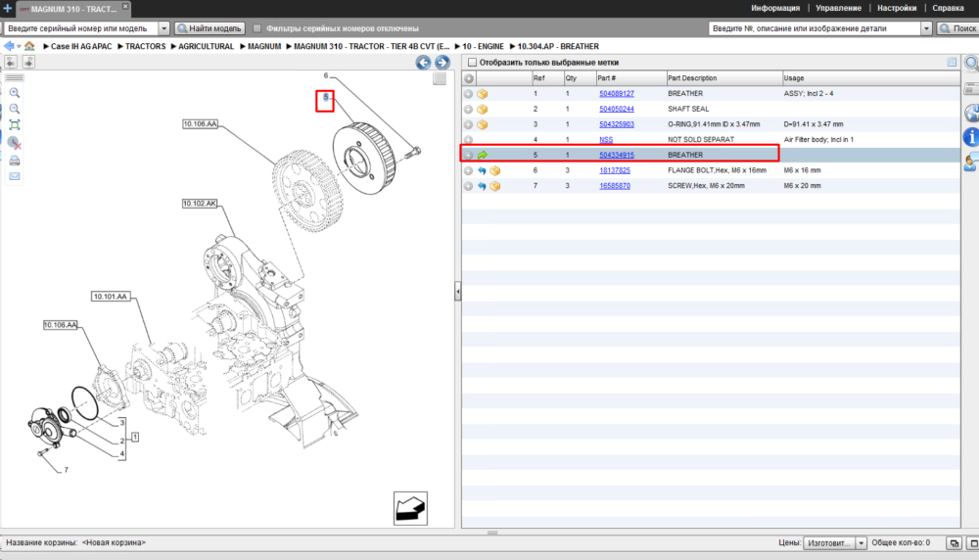Click package icon in BREATHER 504089127 row
The width and height of the screenshot is (979, 560).
click(482, 94)
